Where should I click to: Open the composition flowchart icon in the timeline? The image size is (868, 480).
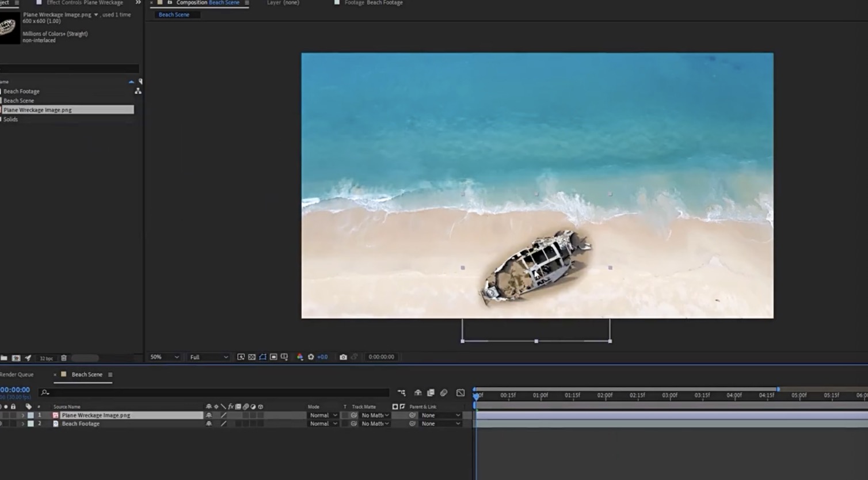401,393
